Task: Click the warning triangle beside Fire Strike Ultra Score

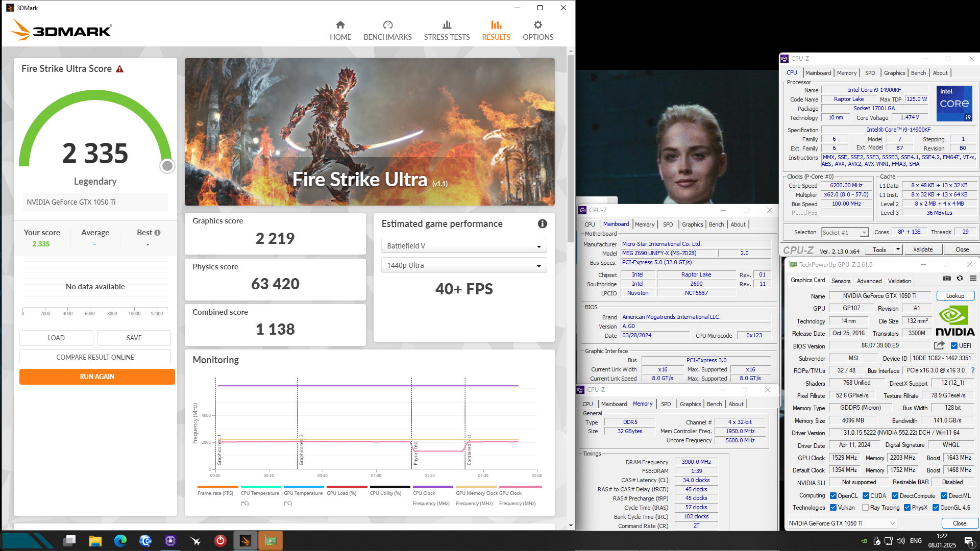Action: [120, 69]
